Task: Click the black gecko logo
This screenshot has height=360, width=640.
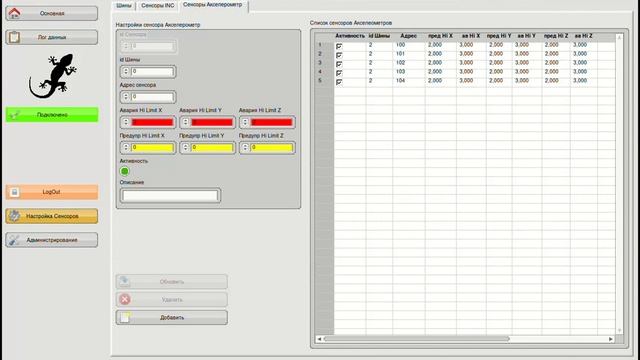Action: coord(53,76)
